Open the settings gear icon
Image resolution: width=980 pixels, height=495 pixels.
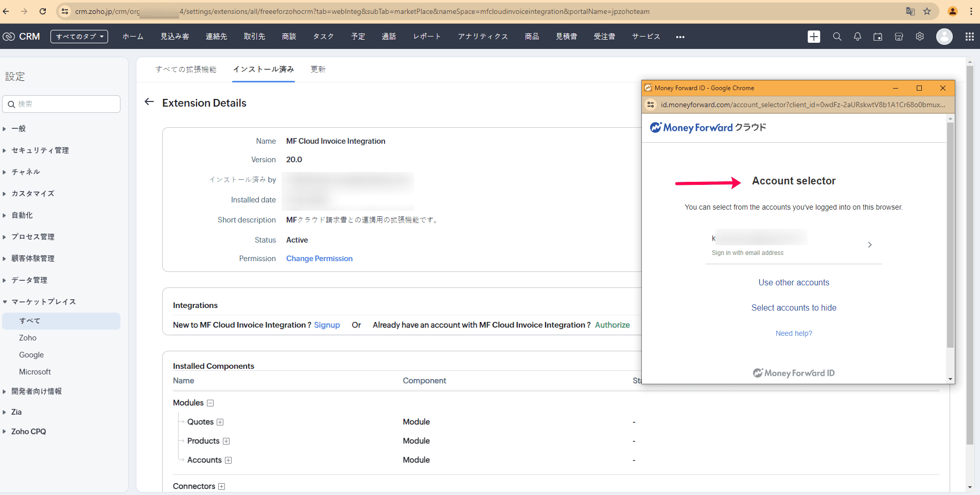[x=920, y=37]
